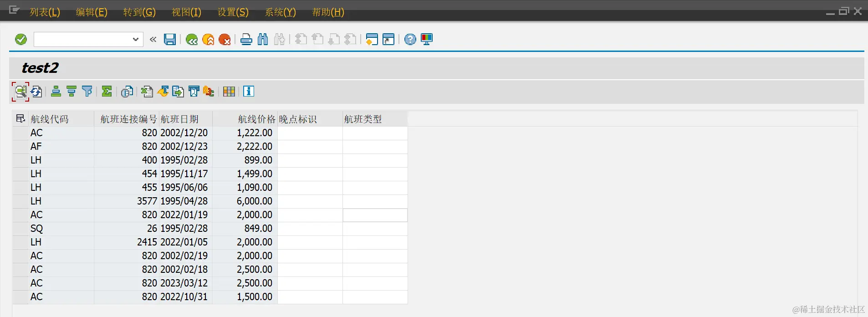This screenshot has height=317, width=868.
Task: Click the mail recipient icon
Action: (x=194, y=92)
